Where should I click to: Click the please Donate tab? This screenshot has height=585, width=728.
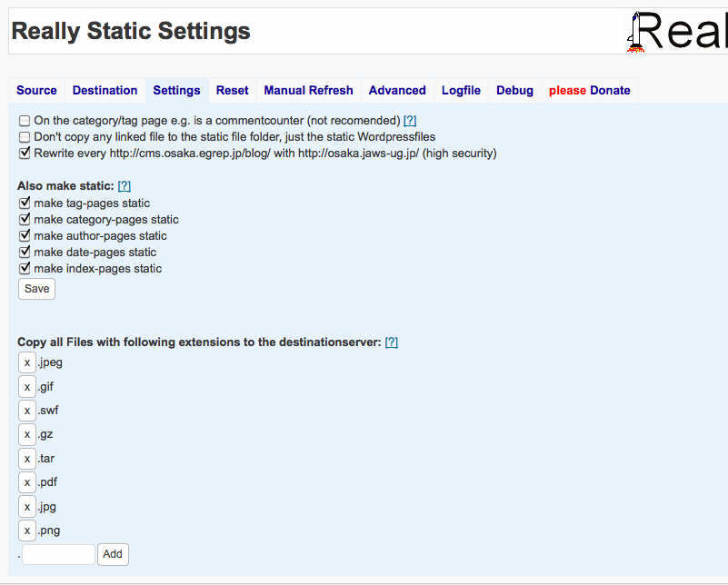click(590, 90)
